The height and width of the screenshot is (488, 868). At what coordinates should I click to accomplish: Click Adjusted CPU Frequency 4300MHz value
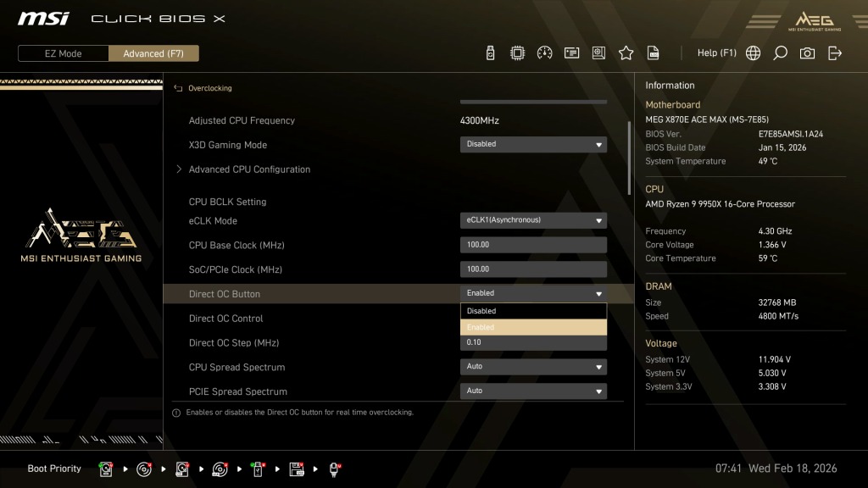480,120
